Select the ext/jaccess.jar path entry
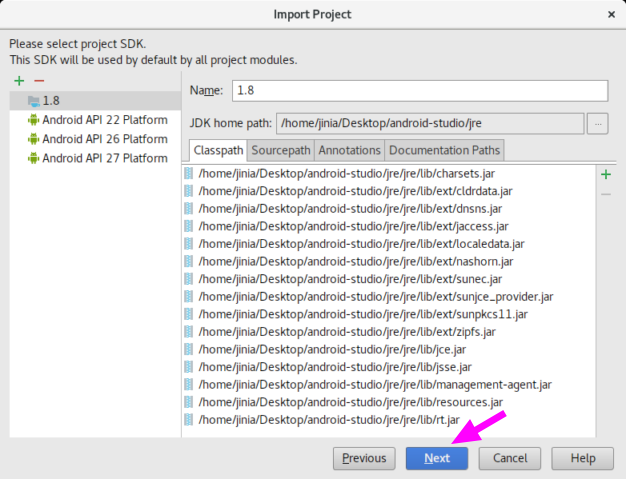Screen dimensions: 626x479 389,226
